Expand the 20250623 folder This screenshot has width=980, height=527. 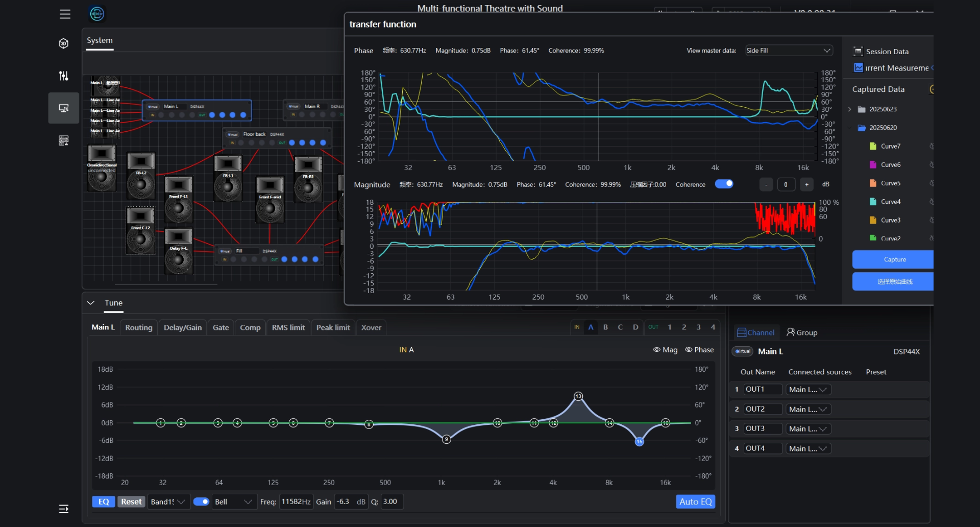tap(850, 109)
